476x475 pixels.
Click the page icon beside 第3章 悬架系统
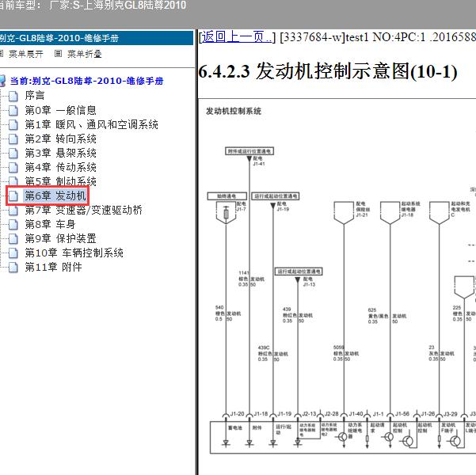(x=13, y=154)
